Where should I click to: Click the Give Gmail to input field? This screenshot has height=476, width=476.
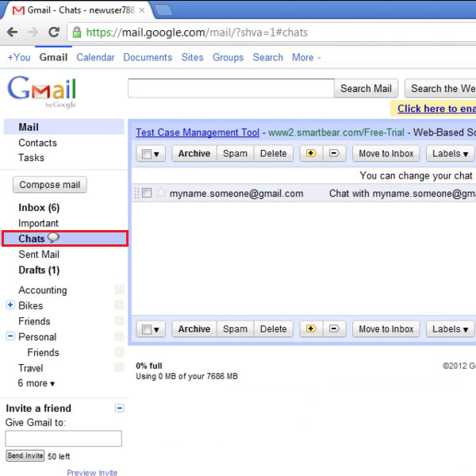[x=63, y=438]
